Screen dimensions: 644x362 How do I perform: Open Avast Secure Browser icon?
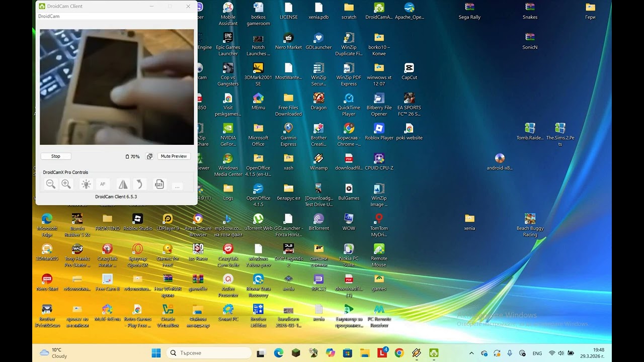tap(198, 225)
